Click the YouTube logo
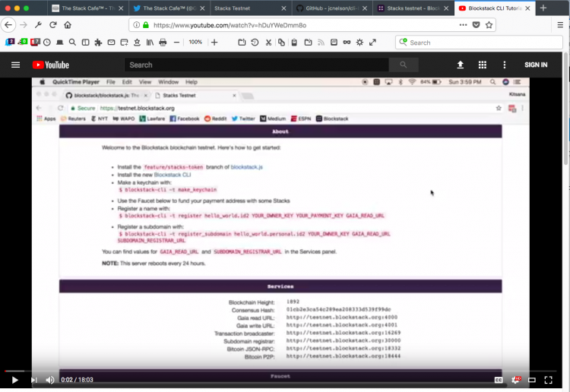This screenshot has height=392, width=570. click(x=50, y=65)
